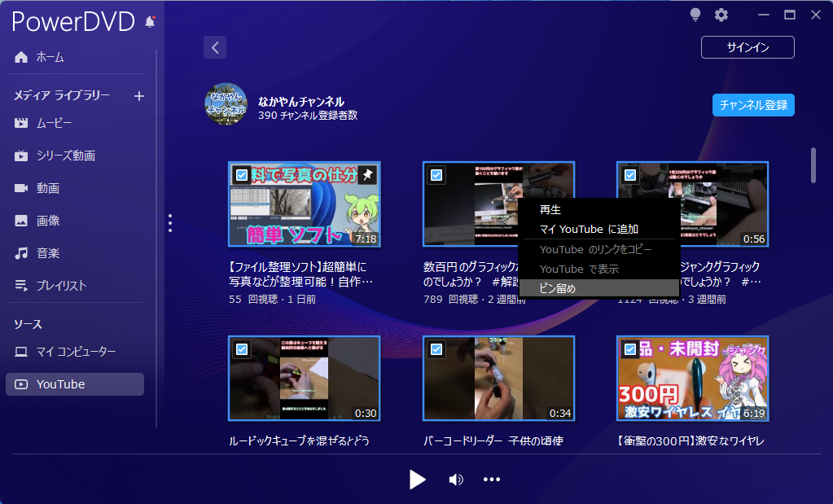The image size is (833, 504).
Task: Open the settings gear icon
Action: [x=721, y=15]
